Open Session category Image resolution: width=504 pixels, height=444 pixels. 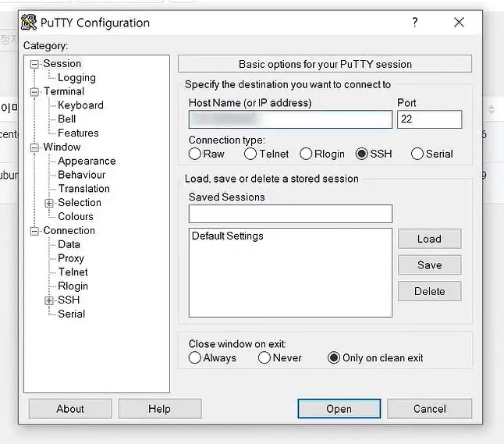coord(62,64)
